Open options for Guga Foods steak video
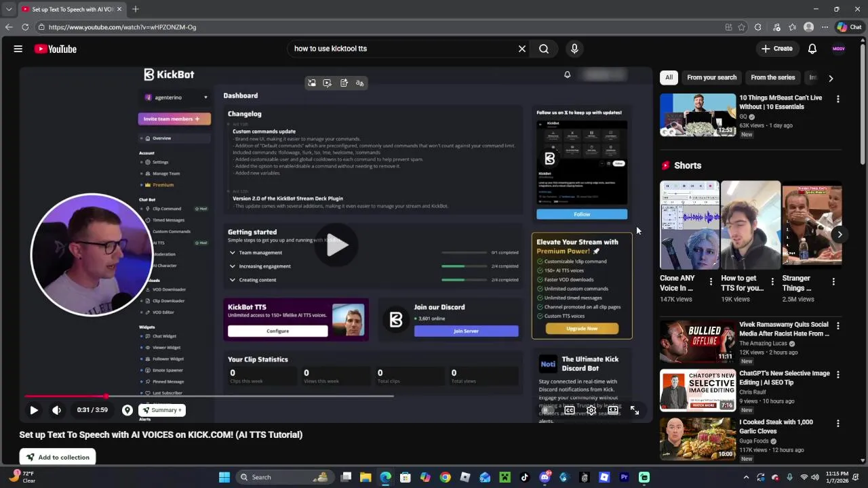The width and height of the screenshot is (868, 488). (838, 424)
